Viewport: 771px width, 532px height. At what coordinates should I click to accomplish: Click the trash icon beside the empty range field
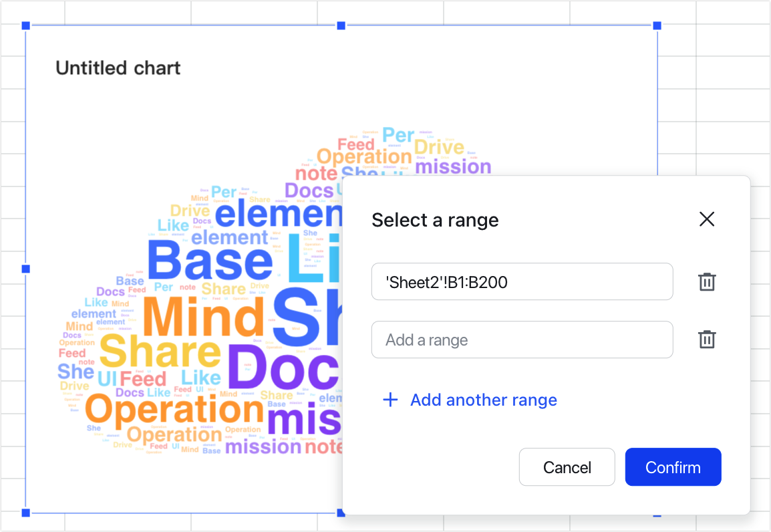707,340
